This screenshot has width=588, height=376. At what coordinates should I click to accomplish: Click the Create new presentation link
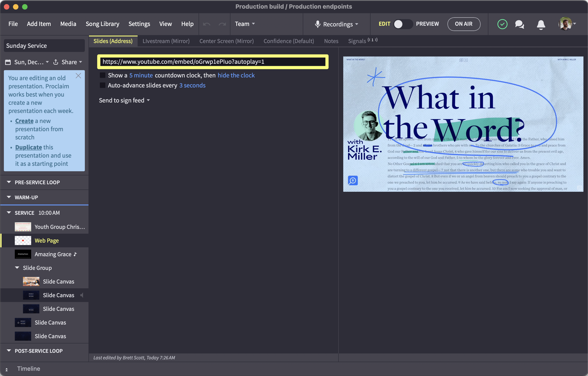point(24,121)
